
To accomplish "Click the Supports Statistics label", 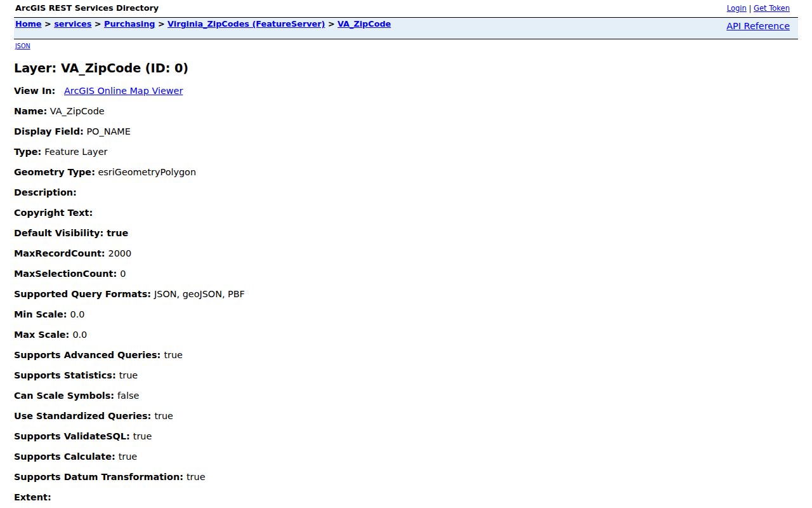I will click(65, 375).
